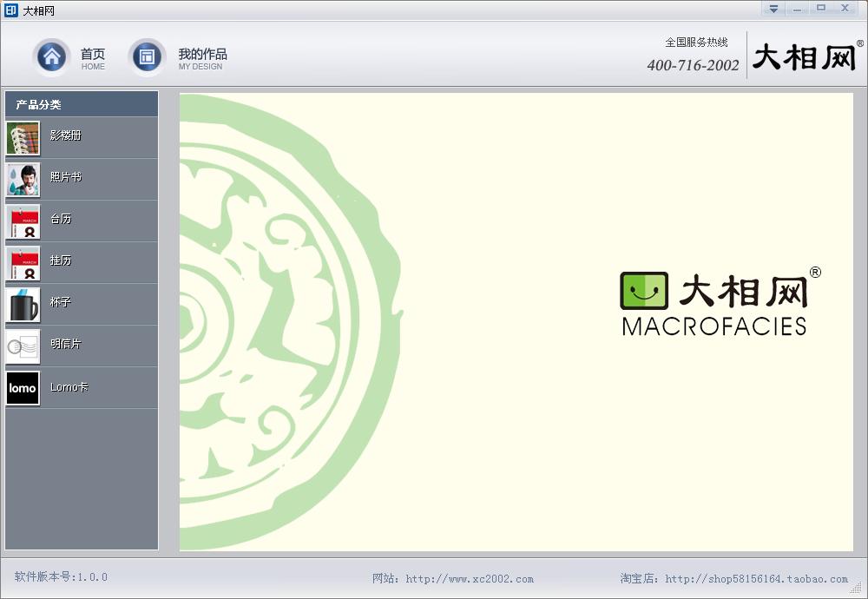The image size is (868, 599).
Task: Click the 大相网 logo in header
Action: point(806,56)
